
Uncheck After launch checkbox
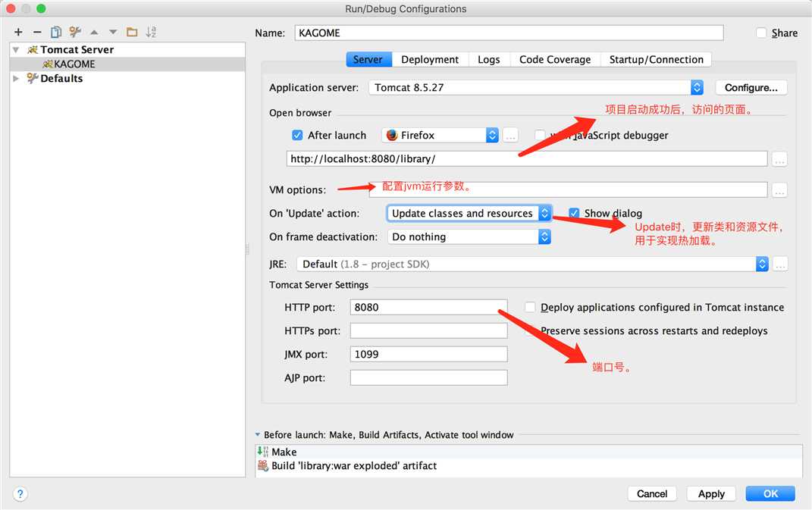click(297, 135)
